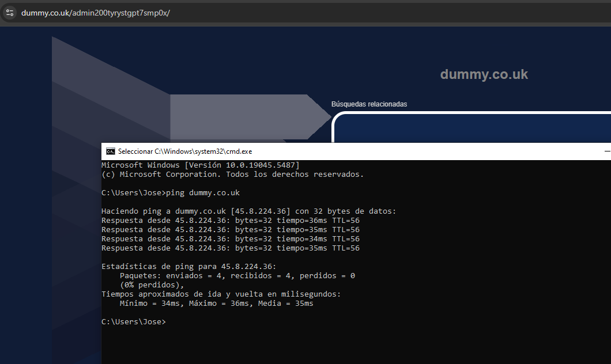The image size is (611, 364).
Task: Click the 'Microsoft Windows [Versión 10.0.19045.5487]' line
Action: click(x=200, y=165)
